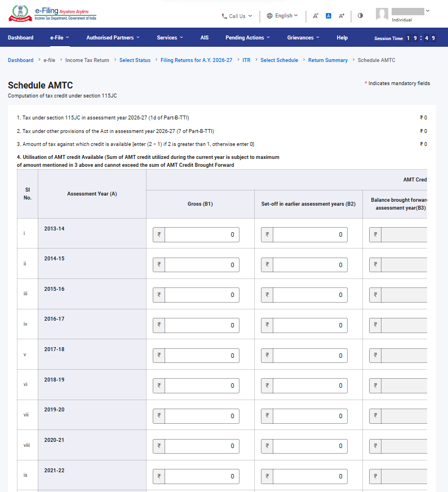Open the Call Us dropdown
The image size is (448, 492).
pyautogui.click(x=237, y=16)
